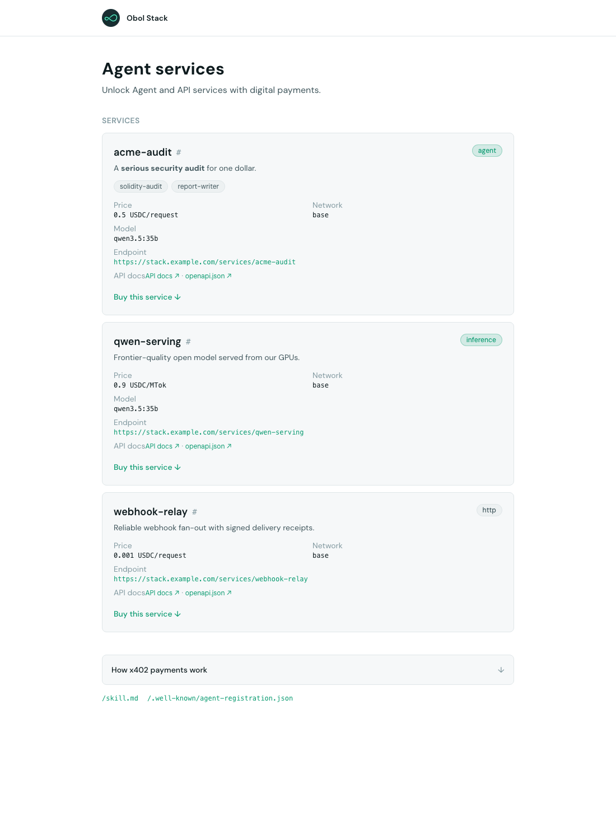Click the # anchor beside webhook-relay
The height and width of the screenshot is (840, 616).
194,512
